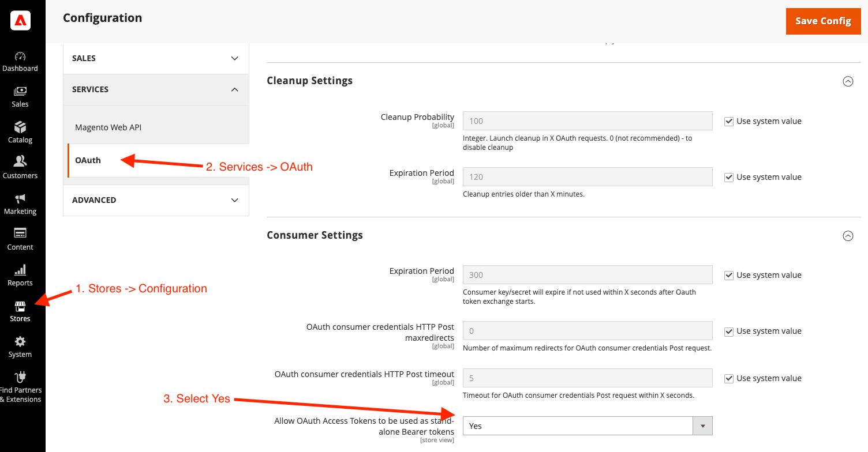The height and width of the screenshot is (452, 868).
Task: Collapse the Cleanup Settings group
Action: [x=848, y=81]
